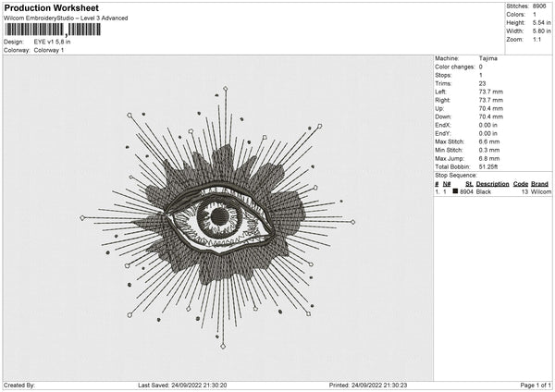555x392 pixels.
Task: Click the 'Black' thread description
Action: pos(484,191)
